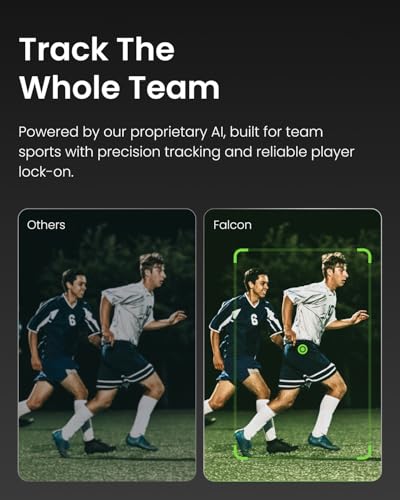
Task: Click the top-right green bracket corner
Action: 365,254
